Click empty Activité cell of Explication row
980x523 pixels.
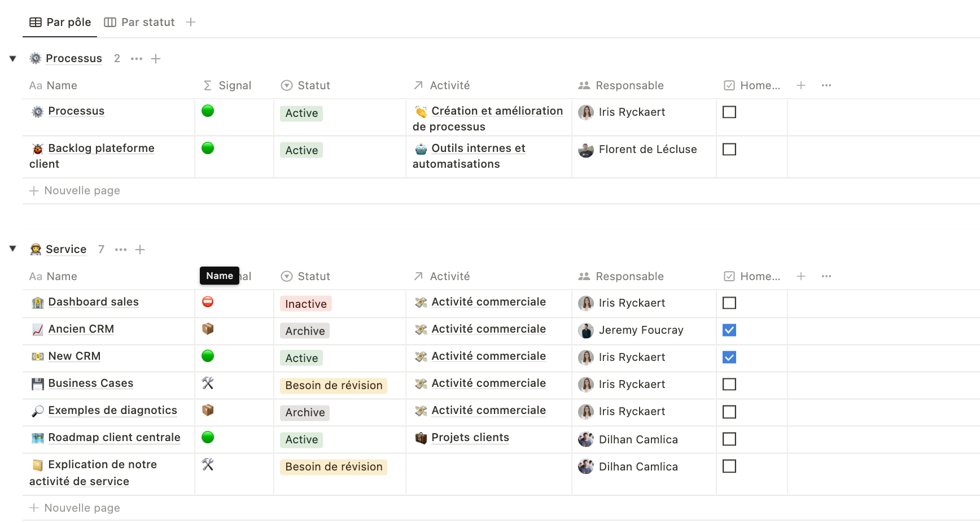coord(488,473)
